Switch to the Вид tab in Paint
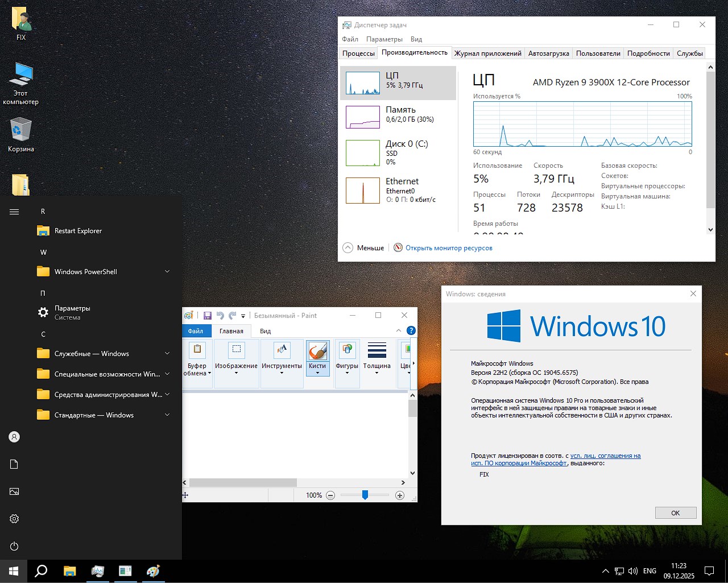728x583 pixels. [x=264, y=330]
